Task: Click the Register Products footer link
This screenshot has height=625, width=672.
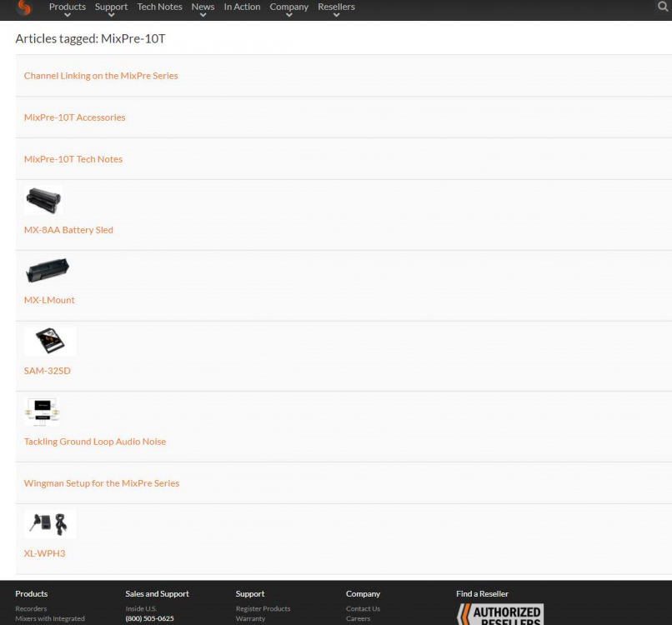Action: click(x=263, y=609)
